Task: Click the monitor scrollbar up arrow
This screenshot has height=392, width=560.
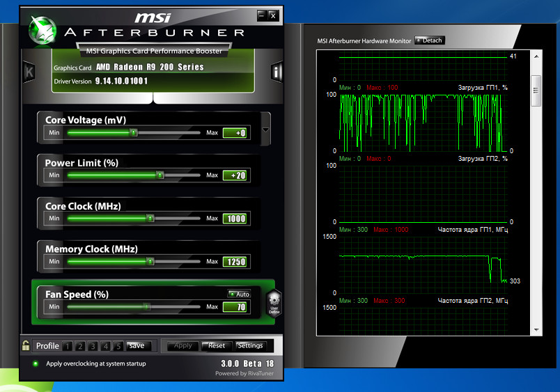Action: [x=536, y=56]
